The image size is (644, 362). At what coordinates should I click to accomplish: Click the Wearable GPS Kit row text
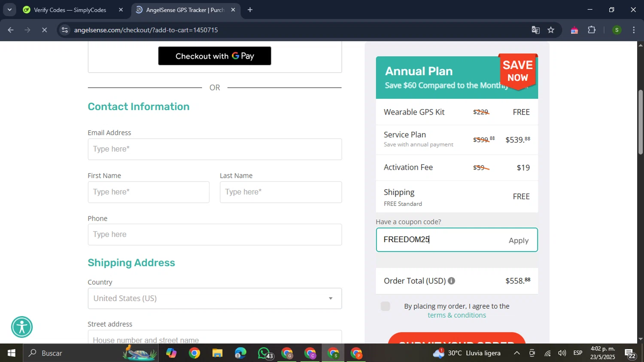414,112
